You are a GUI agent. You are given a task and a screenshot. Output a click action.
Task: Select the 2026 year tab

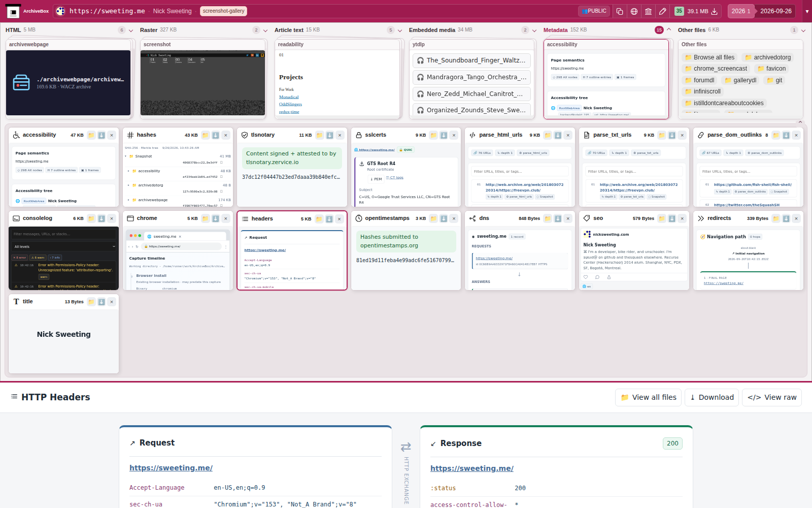coord(741,11)
